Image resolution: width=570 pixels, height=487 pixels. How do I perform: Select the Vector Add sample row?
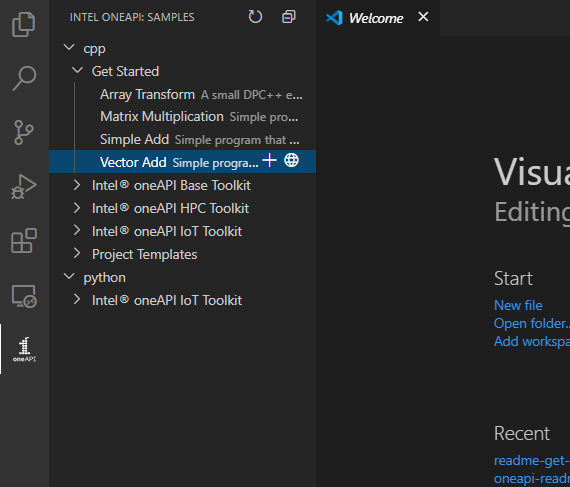tap(182, 161)
